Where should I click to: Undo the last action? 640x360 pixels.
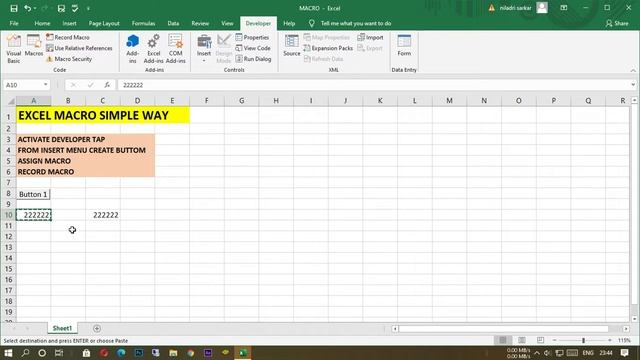point(27,8)
